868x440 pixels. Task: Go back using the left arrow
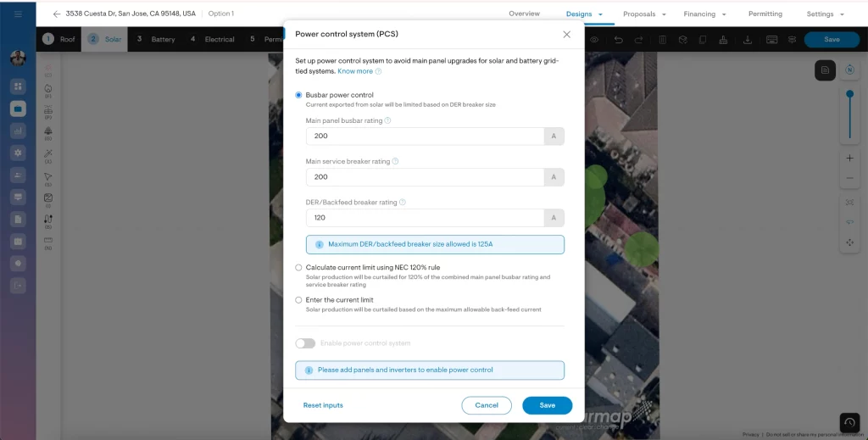(57, 14)
